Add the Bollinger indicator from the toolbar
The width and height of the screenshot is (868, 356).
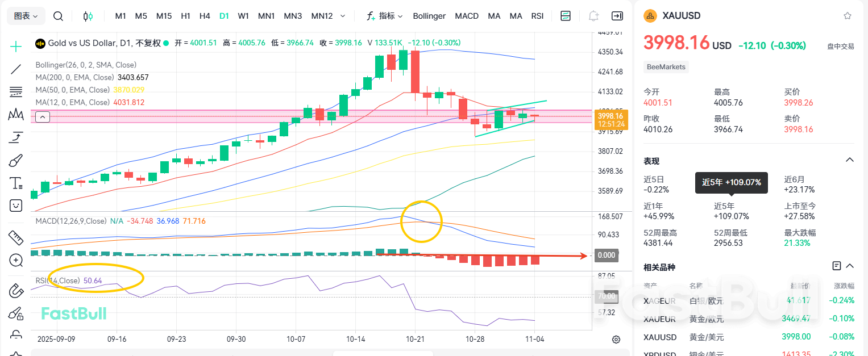click(429, 16)
